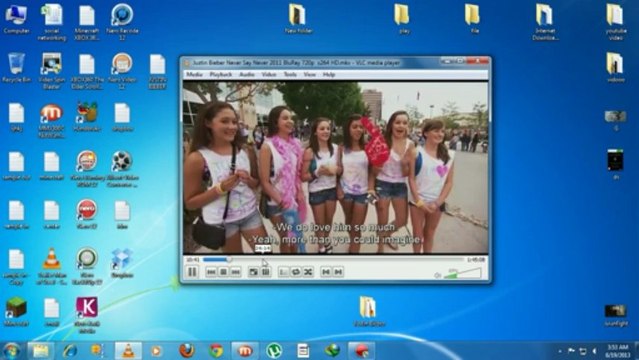Show extended settings in VLC
The height and width of the screenshot is (360, 639).
pos(265,272)
